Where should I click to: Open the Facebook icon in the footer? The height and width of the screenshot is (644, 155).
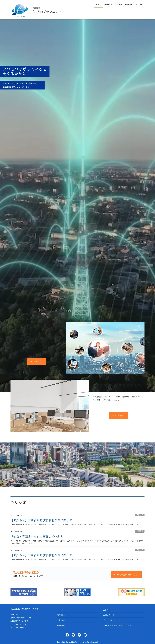tap(67, 635)
